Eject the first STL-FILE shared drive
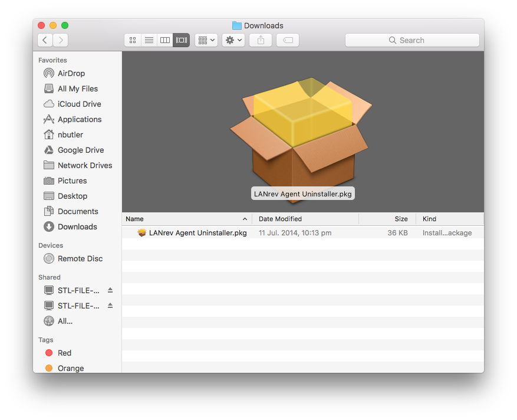This screenshot has width=517, height=420. coord(110,290)
